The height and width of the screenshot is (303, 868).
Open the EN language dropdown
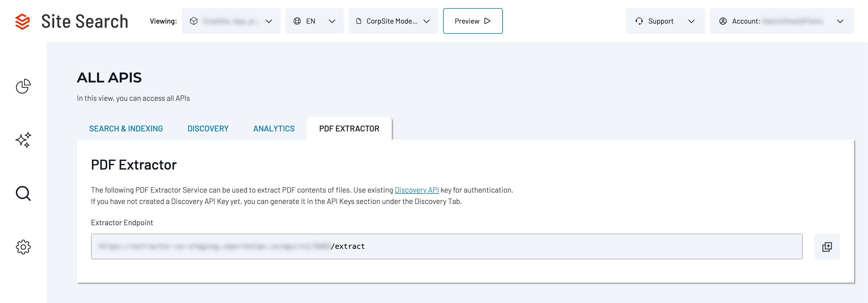coord(314,21)
